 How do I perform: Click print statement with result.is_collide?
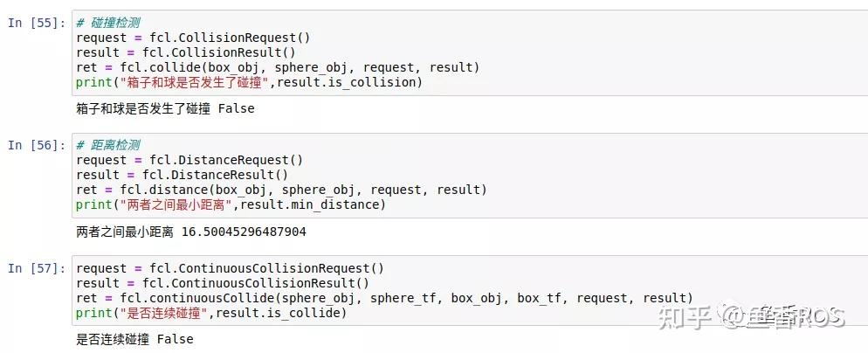(211, 313)
